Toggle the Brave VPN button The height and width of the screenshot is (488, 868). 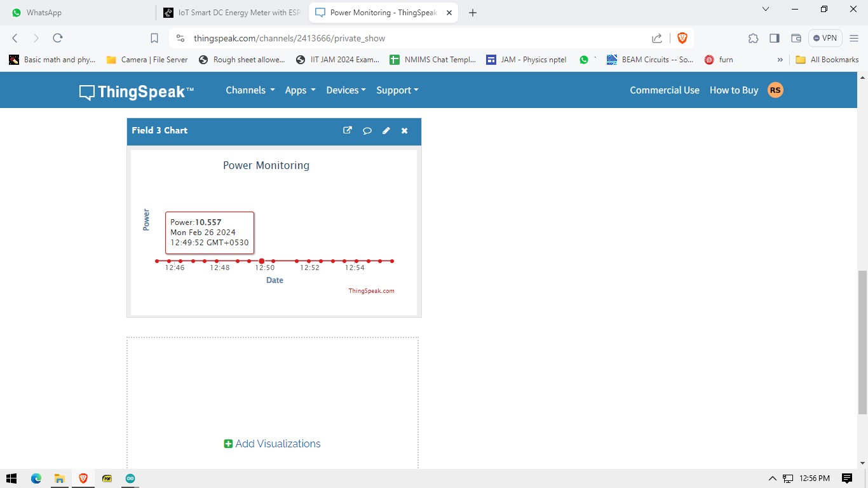(825, 38)
